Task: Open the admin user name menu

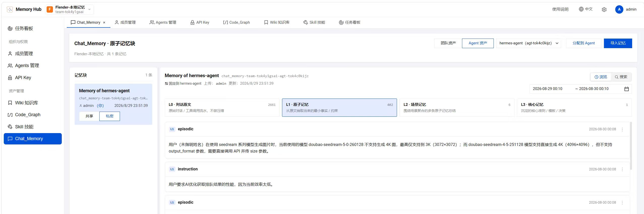Action: pyautogui.click(x=631, y=9)
